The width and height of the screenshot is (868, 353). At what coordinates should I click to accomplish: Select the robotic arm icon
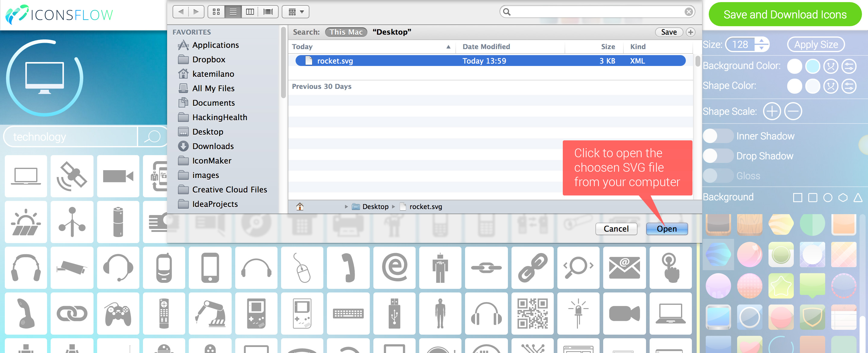tap(210, 313)
